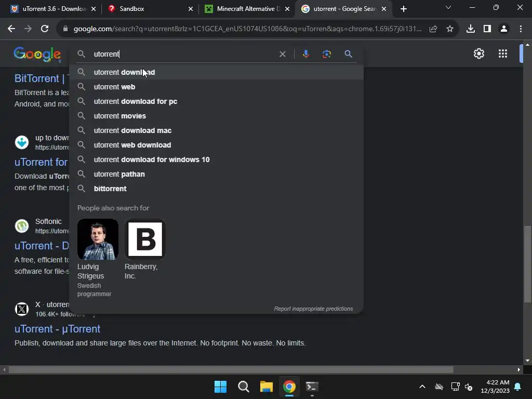The image size is (532, 399).
Task: Open Windows taskbar search
Action: pos(243,387)
